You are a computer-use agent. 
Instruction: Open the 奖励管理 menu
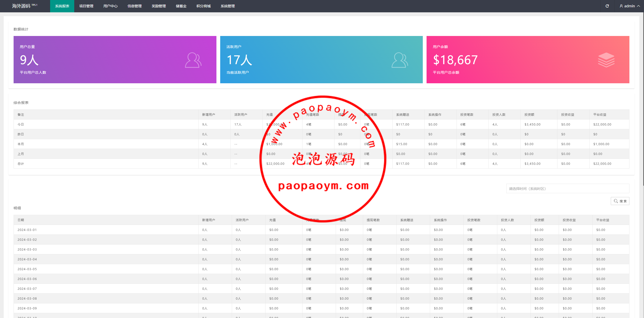[159, 6]
